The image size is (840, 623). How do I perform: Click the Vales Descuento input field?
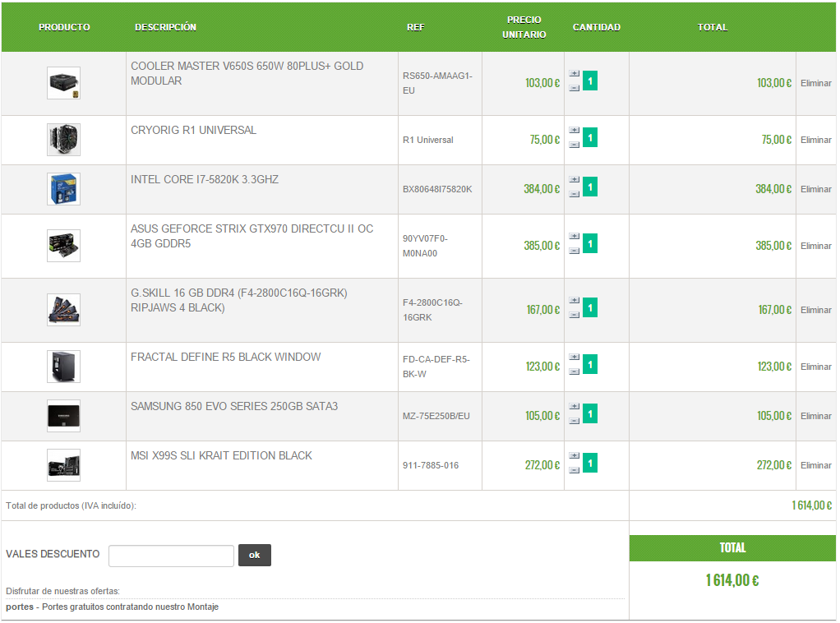172,556
